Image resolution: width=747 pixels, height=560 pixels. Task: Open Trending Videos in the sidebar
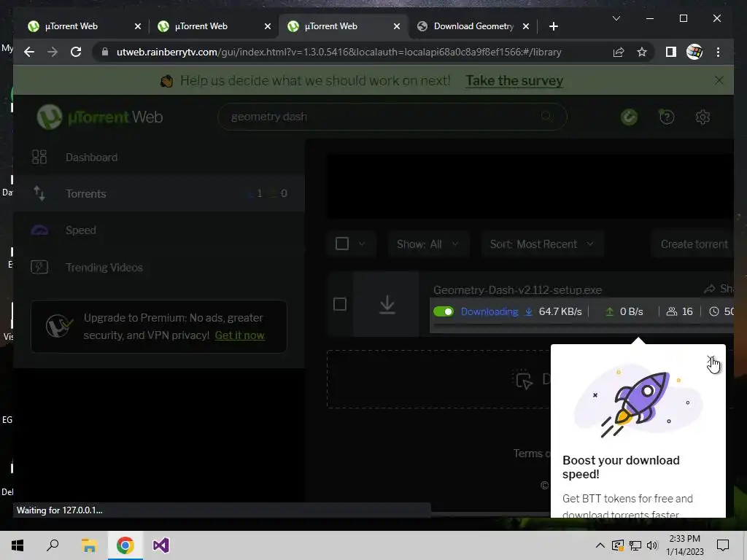[158, 267]
